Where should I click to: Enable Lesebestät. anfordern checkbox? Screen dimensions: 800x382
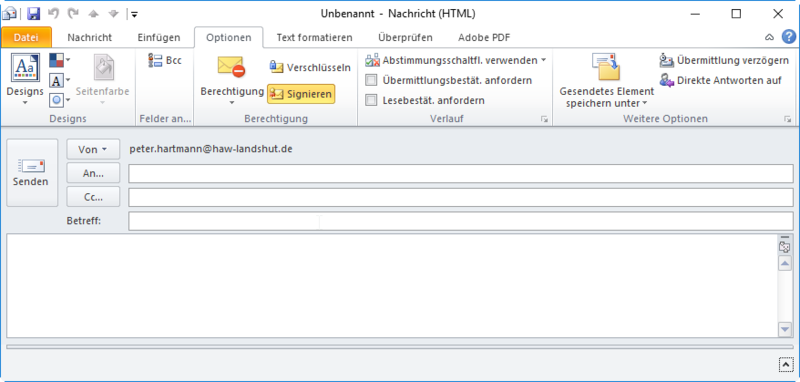coord(371,100)
